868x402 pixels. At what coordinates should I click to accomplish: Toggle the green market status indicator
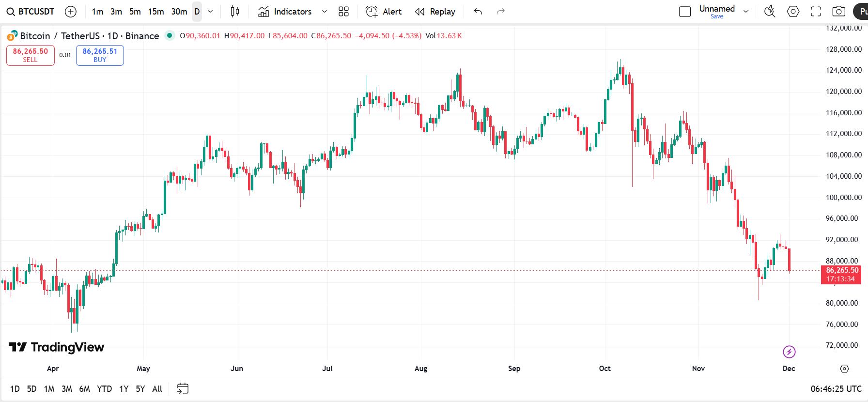[169, 35]
